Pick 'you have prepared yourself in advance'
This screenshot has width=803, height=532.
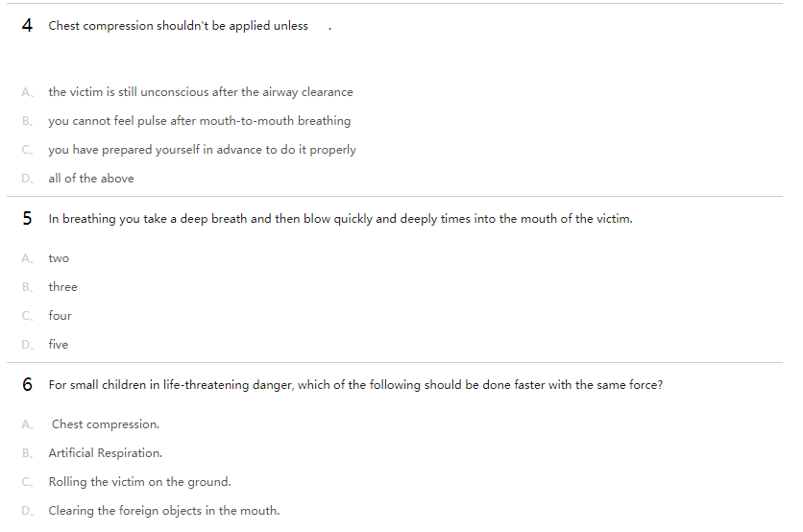click(202, 150)
